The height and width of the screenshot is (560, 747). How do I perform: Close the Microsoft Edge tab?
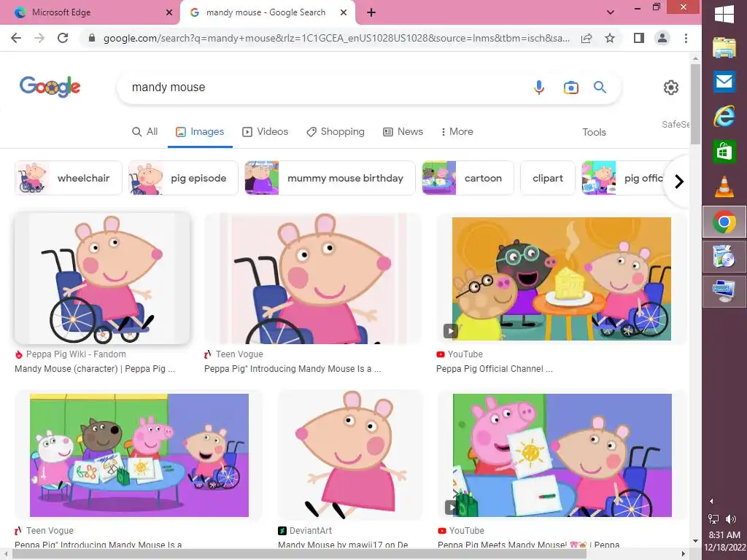pos(169,12)
